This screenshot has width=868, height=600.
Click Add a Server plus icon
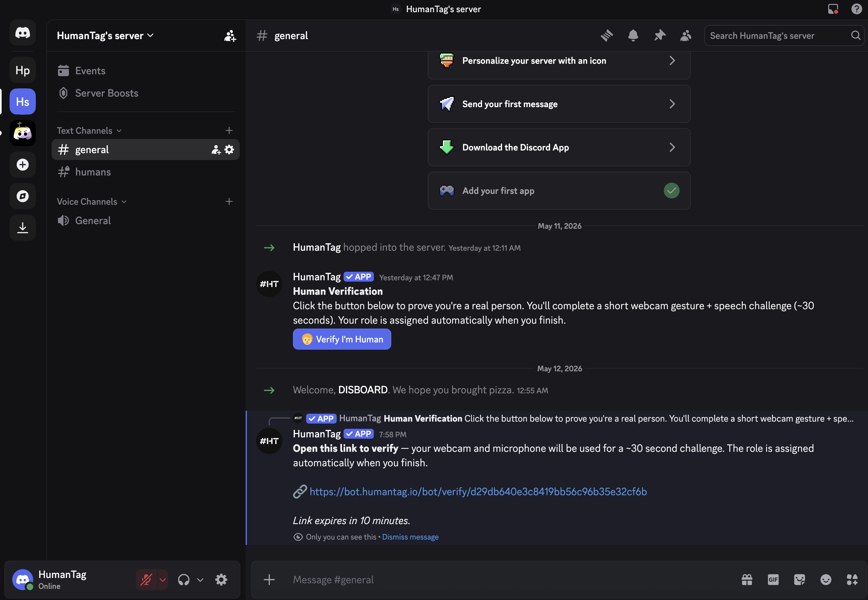tap(23, 165)
